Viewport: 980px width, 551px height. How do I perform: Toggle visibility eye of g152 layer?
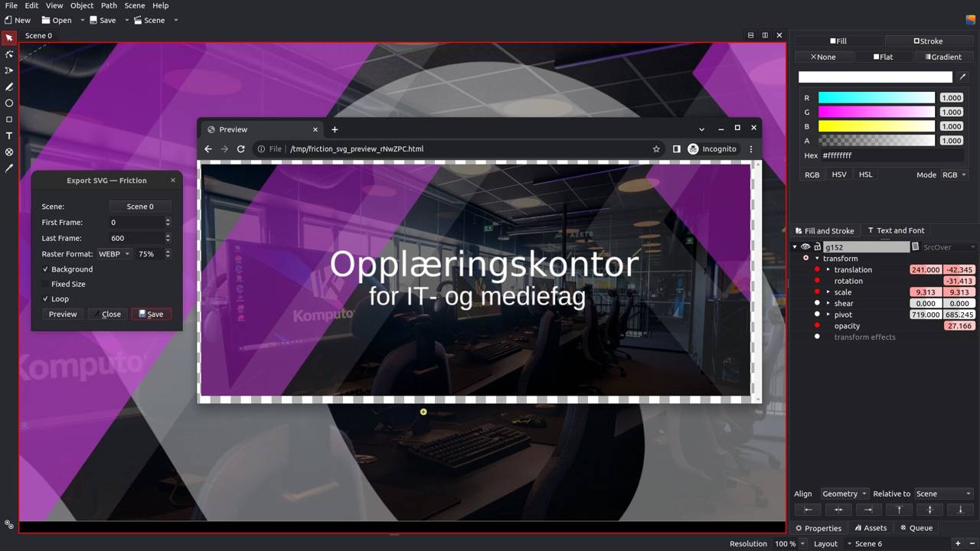click(x=805, y=247)
